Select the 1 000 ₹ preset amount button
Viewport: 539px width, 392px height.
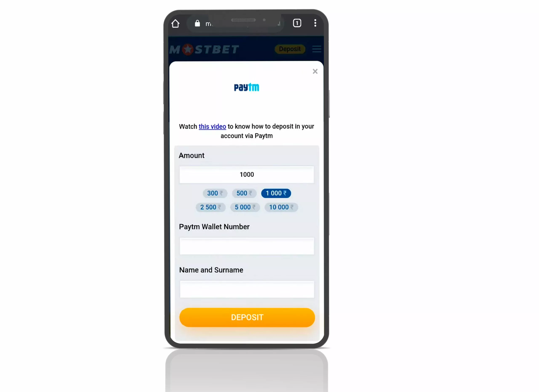[x=276, y=193]
